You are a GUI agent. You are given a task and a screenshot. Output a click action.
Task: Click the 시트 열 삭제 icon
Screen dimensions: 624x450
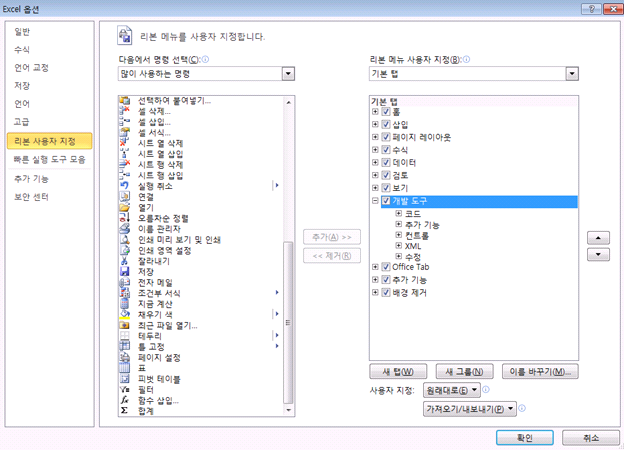pyautogui.click(x=125, y=143)
